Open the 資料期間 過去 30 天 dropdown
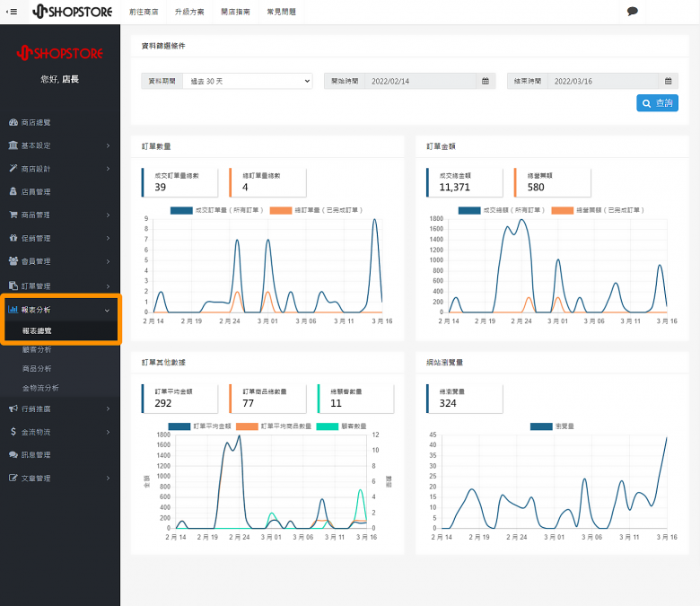Viewport: 700px width, 606px height. point(248,81)
